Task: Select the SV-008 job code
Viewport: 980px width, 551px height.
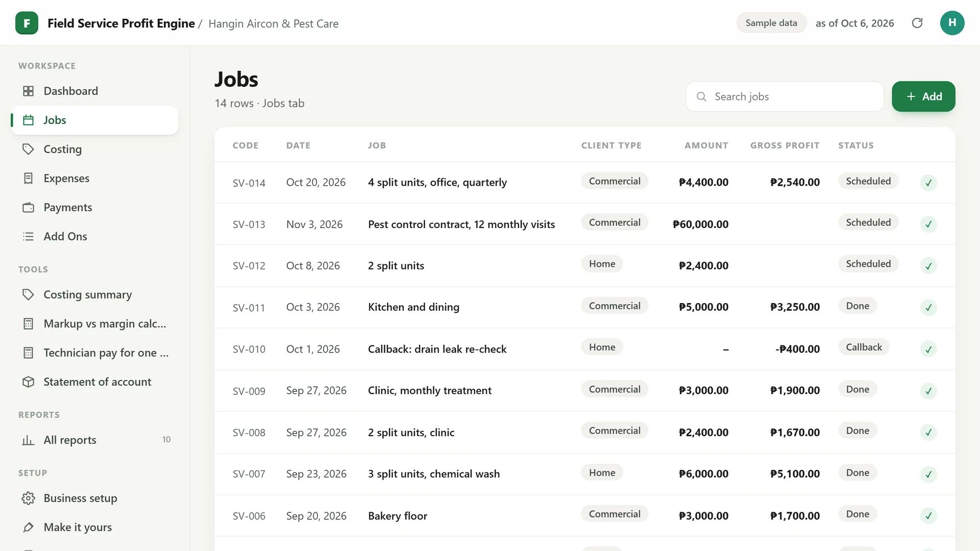Action: pos(249,433)
